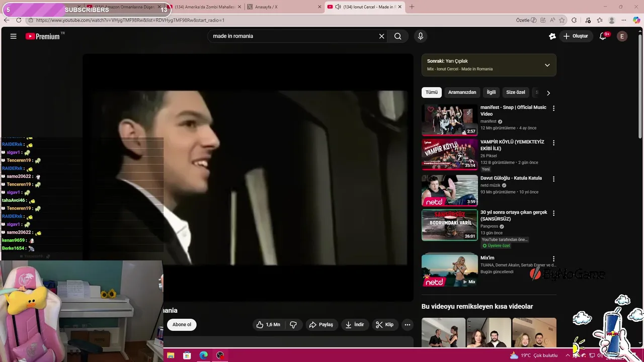Select the İlgili filter chip
Viewport: 644px width, 362px height.
[491, 93]
